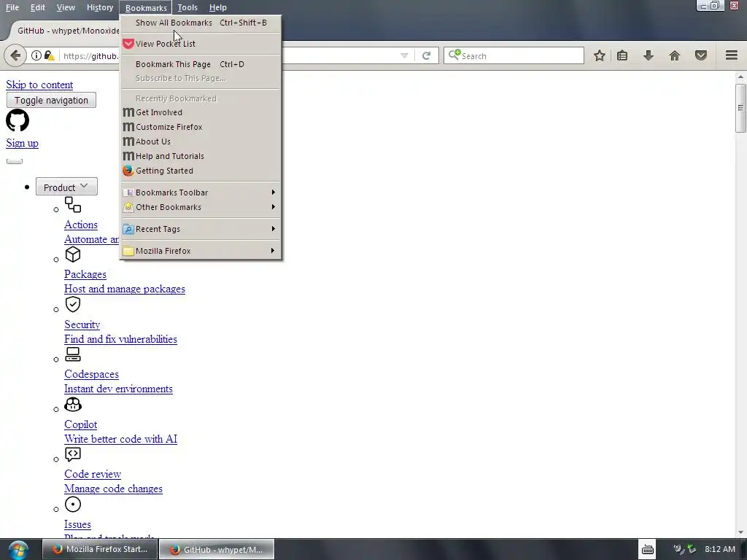Bookmark page using the star icon
The height and width of the screenshot is (560, 747).
(x=600, y=55)
